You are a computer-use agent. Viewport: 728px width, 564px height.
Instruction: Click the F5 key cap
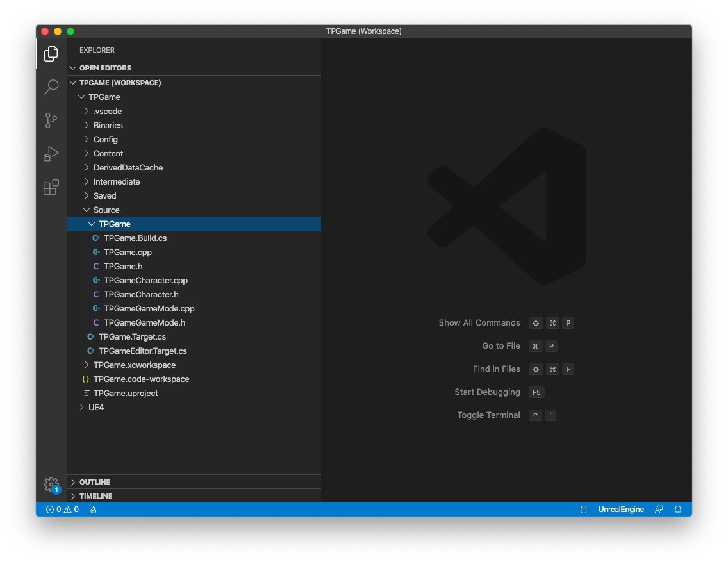pyautogui.click(x=536, y=392)
